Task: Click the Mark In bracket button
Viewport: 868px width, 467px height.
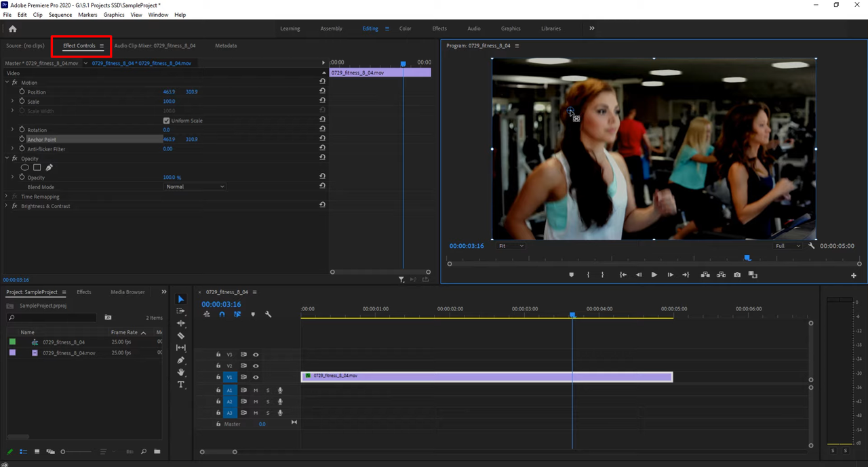Action: (x=588, y=275)
